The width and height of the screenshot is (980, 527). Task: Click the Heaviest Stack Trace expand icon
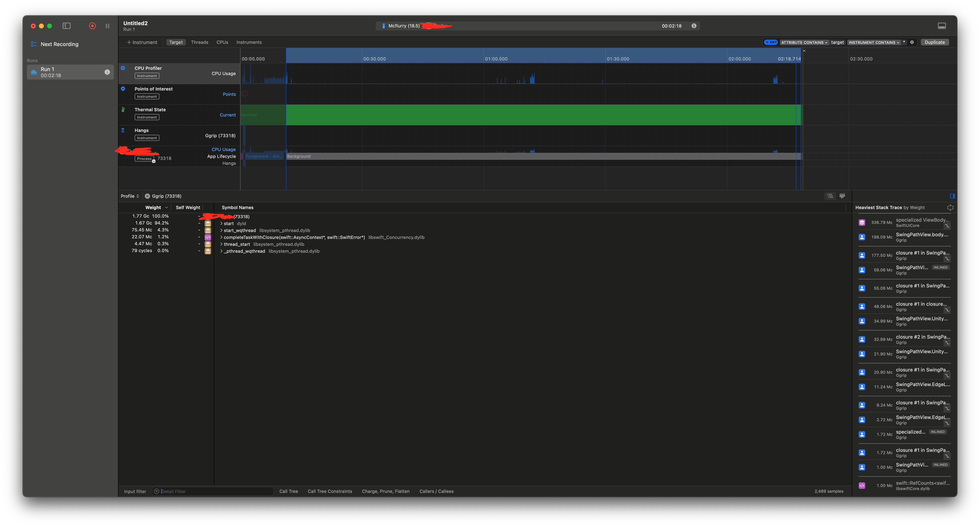pos(950,207)
